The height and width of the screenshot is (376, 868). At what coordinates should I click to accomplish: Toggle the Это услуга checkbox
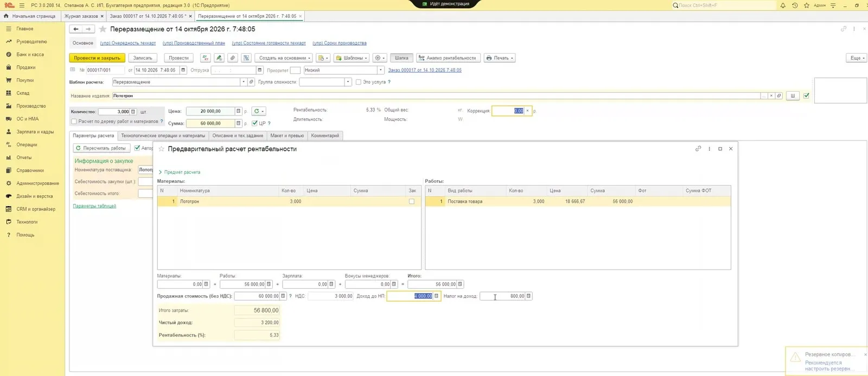358,82
